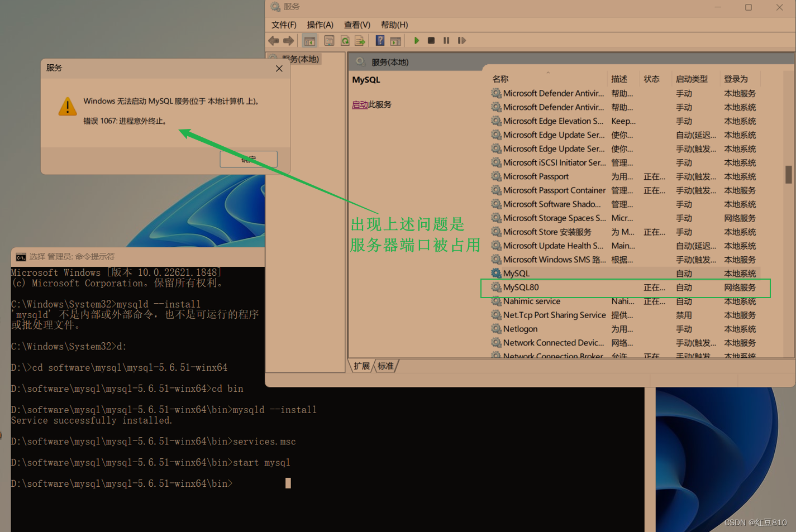Click 'Service successfully installed.' output text
Screen dimensions: 796x532
tap(92, 420)
